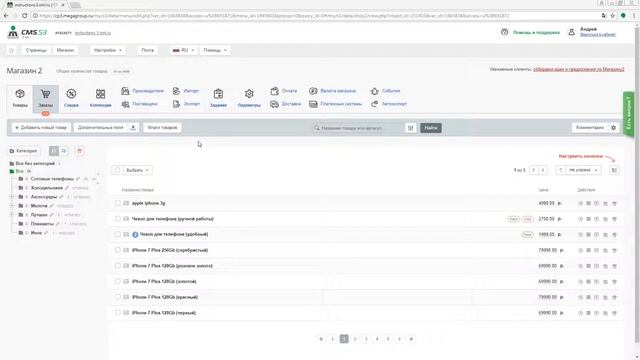
Task: Click info badge on Чехол для телефона (удобный)
Action: pyautogui.click(x=135, y=235)
